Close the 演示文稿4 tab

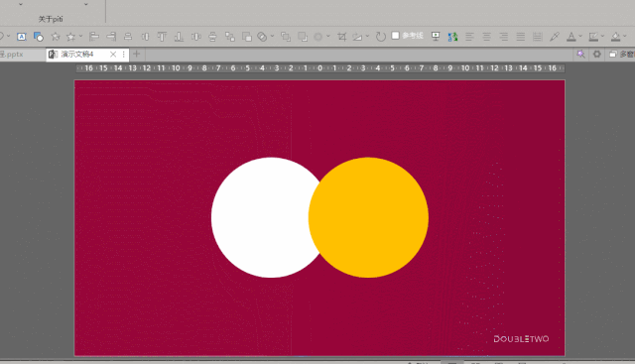pos(113,55)
